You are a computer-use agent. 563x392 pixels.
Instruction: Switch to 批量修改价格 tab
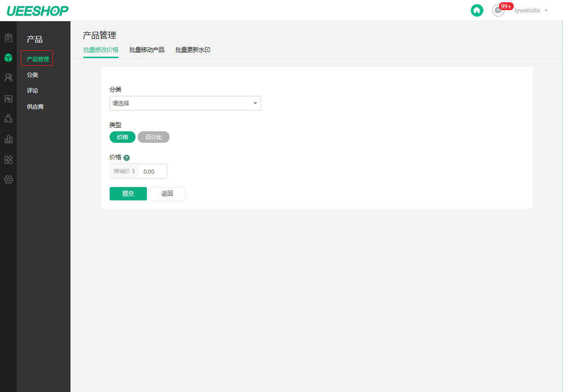[x=101, y=50]
